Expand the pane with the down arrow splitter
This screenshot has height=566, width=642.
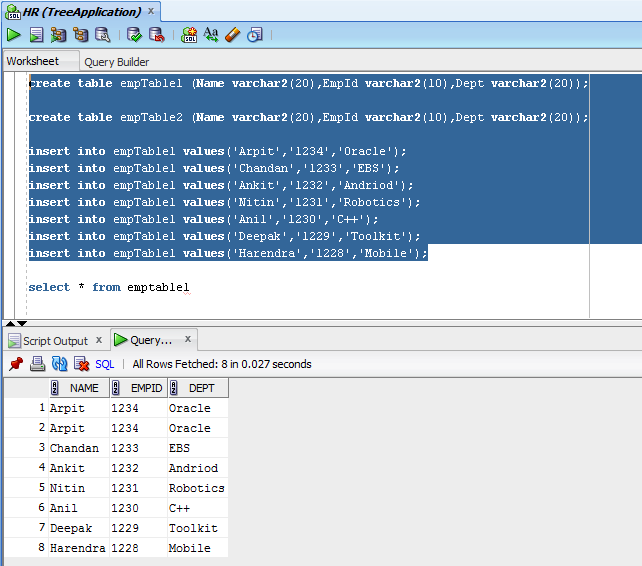22,324
